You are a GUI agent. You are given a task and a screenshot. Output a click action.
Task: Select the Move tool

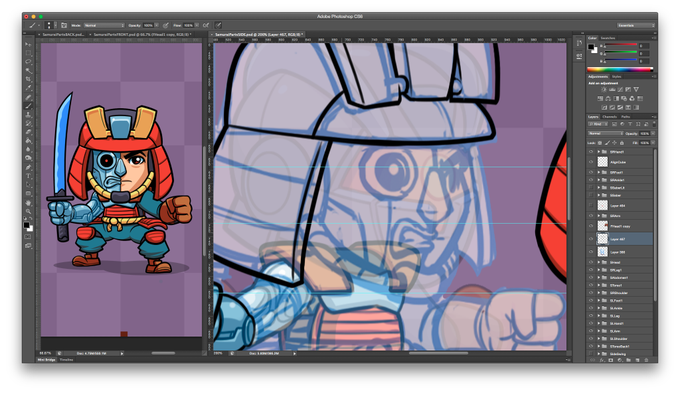point(28,44)
